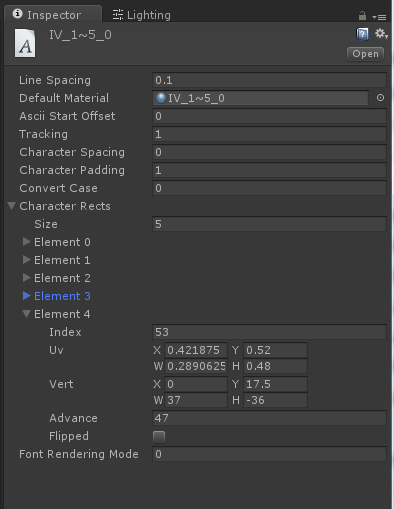Edit the Character Rects Size field
This screenshot has height=509, width=394.
(269, 224)
